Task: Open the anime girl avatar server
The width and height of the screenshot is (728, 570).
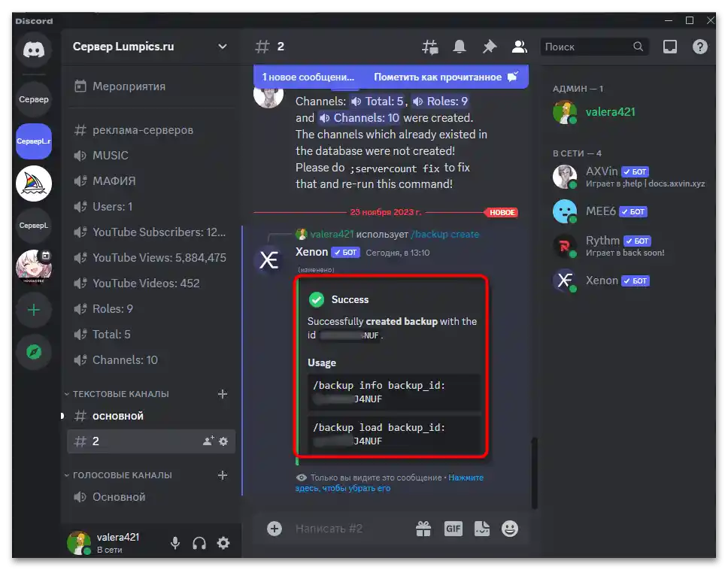Action: pyautogui.click(x=34, y=266)
